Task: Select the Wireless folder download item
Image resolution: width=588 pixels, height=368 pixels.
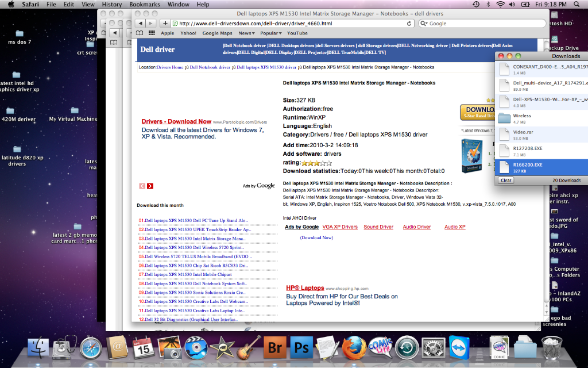Action: click(x=541, y=118)
